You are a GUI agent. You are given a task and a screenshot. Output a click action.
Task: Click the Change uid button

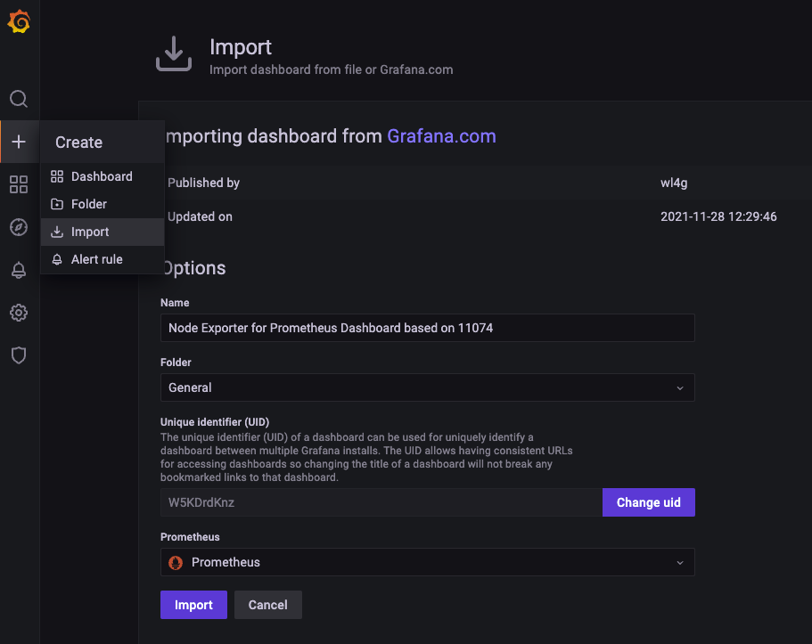click(x=648, y=502)
